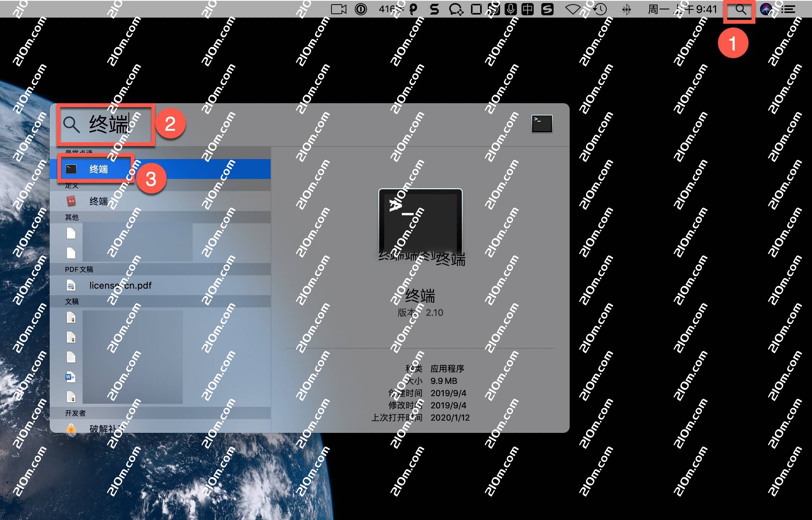Image resolution: width=812 pixels, height=520 pixels.
Task: Open license-cn.pdf from results
Action: click(x=120, y=286)
